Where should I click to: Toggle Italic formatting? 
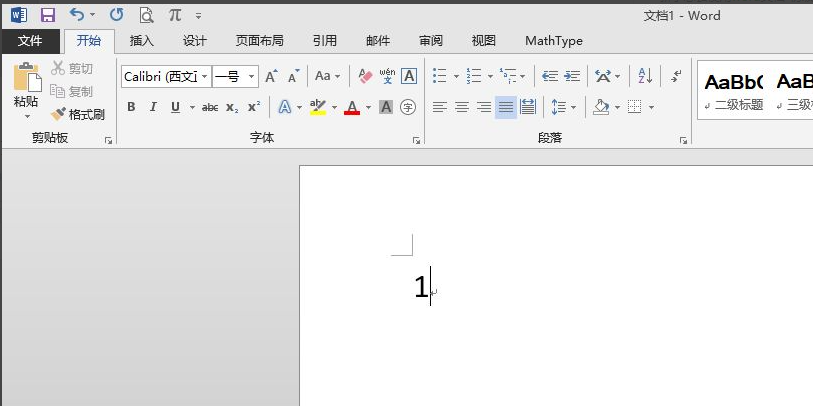click(153, 107)
